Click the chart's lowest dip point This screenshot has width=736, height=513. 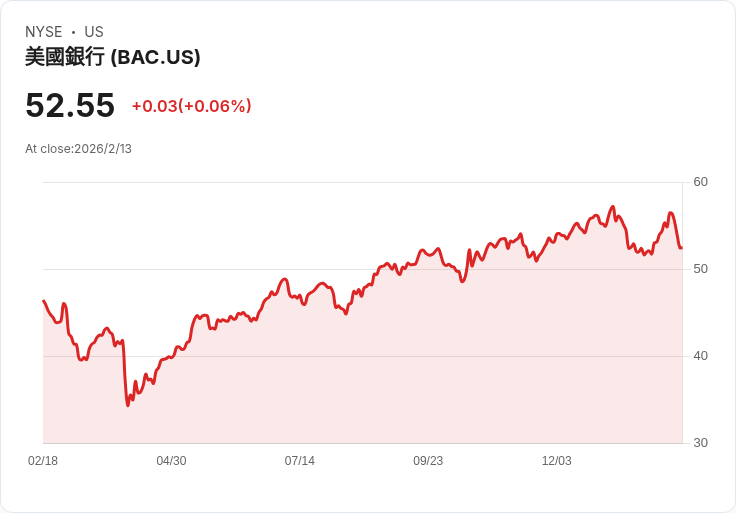128,404
